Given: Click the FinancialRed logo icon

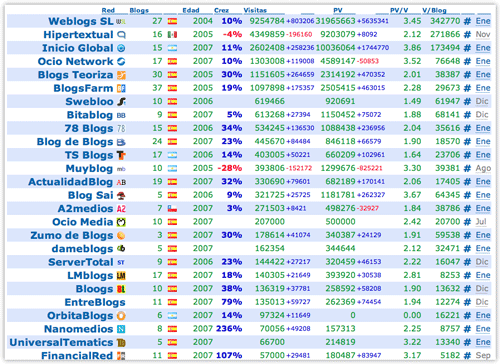Looking at the screenshot, I should (x=121, y=356).
